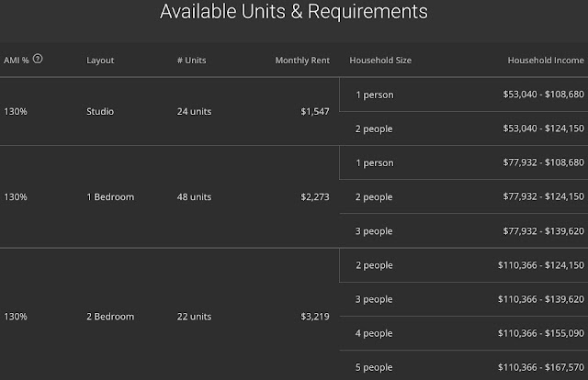Select the '2 Bedroom' layout cell
The height and width of the screenshot is (380, 588).
(109, 317)
